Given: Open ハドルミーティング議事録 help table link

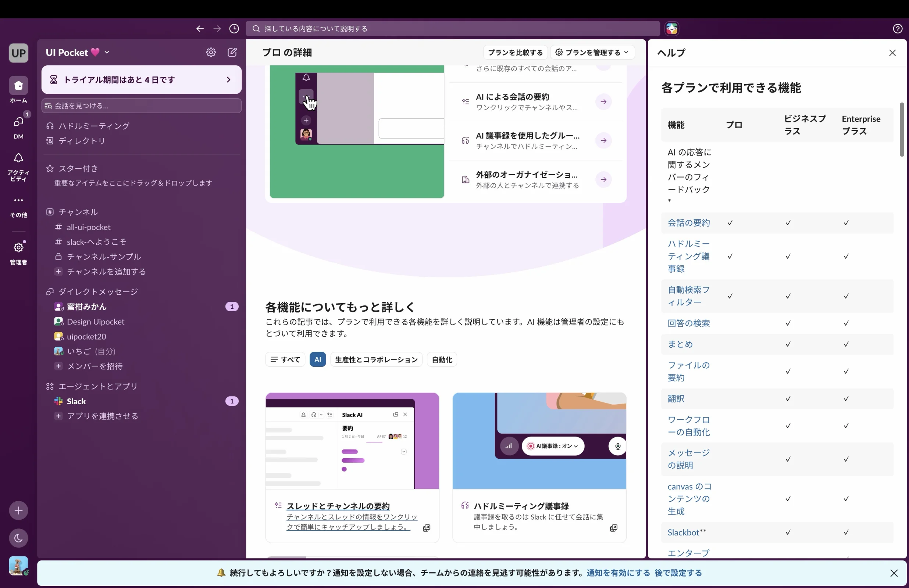Looking at the screenshot, I should click(689, 256).
